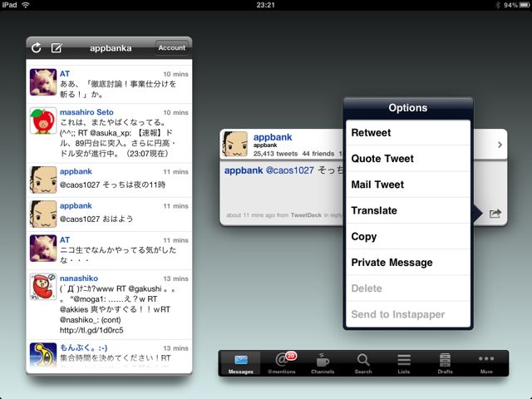Click the appbanka timeline title

[111, 48]
